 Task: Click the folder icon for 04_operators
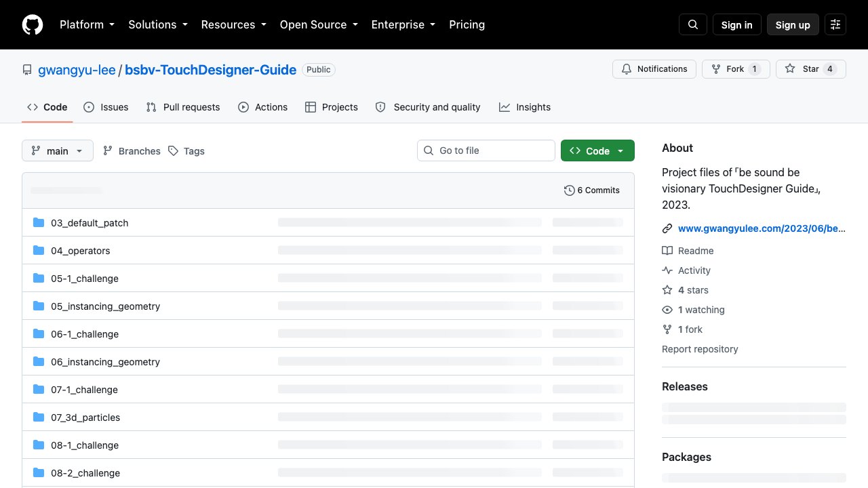[39, 251]
